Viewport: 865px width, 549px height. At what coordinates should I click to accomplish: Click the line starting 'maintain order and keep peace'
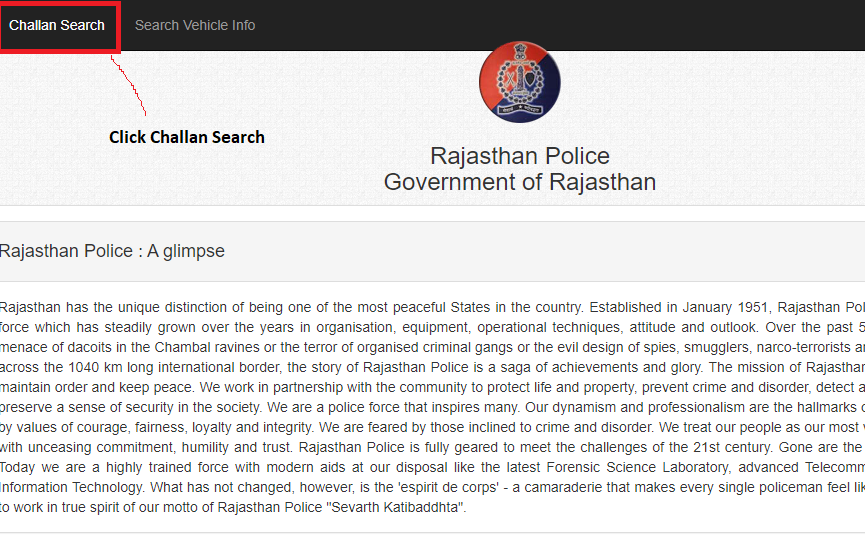[x=432, y=387]
